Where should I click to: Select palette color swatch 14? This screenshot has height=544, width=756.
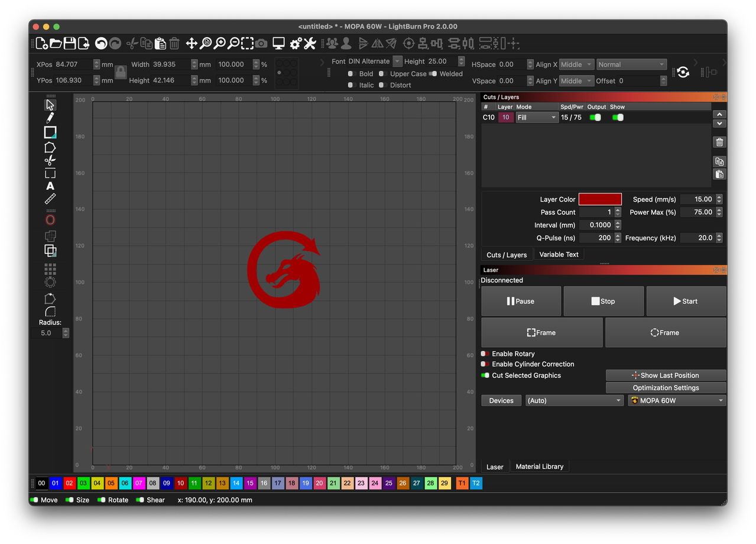(236, 483)
